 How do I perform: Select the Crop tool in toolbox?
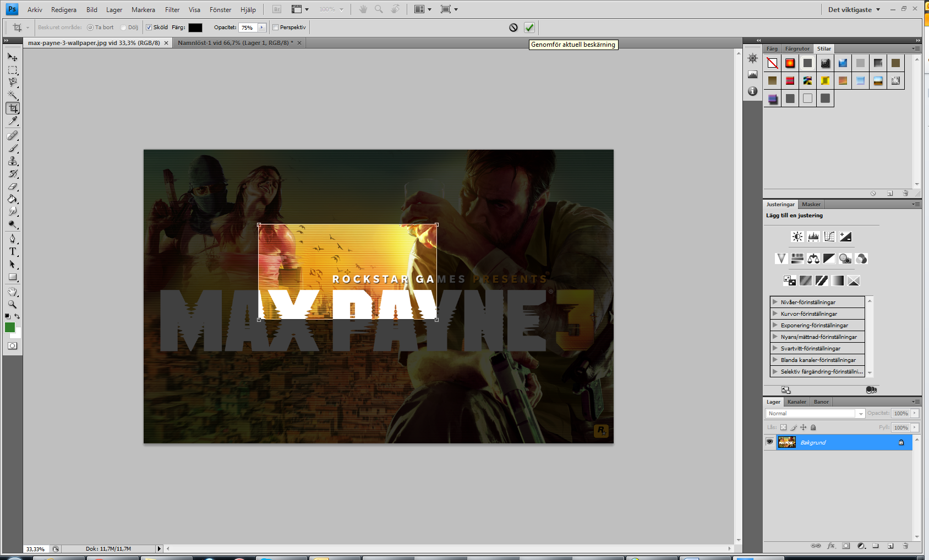point(13,108)
